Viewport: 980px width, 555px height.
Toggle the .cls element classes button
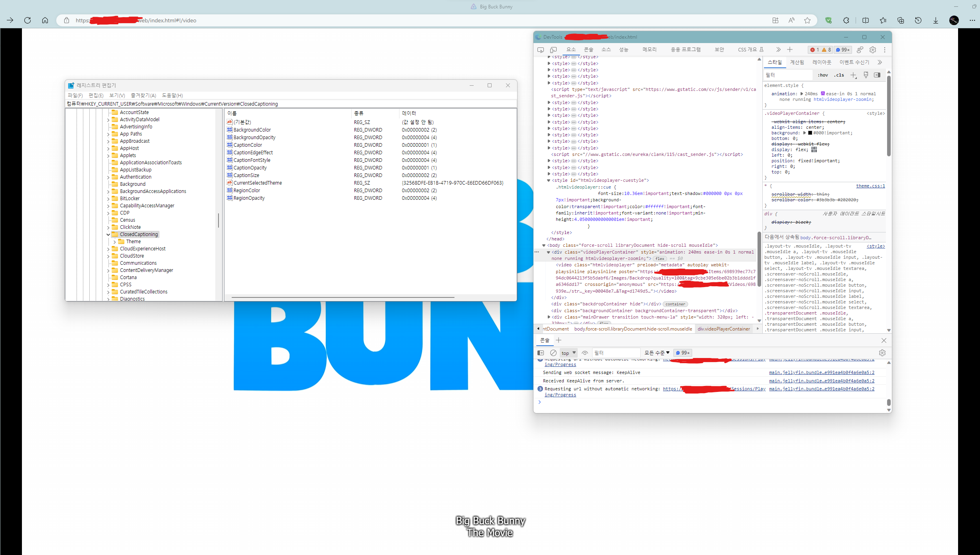pyautogui.click(x=839, y=75)
